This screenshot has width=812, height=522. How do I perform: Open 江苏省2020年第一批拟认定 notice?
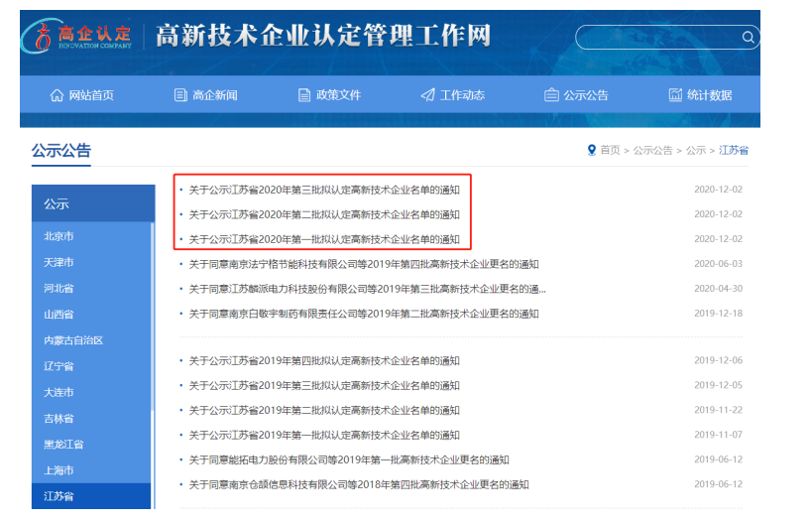tap(324, 239)
